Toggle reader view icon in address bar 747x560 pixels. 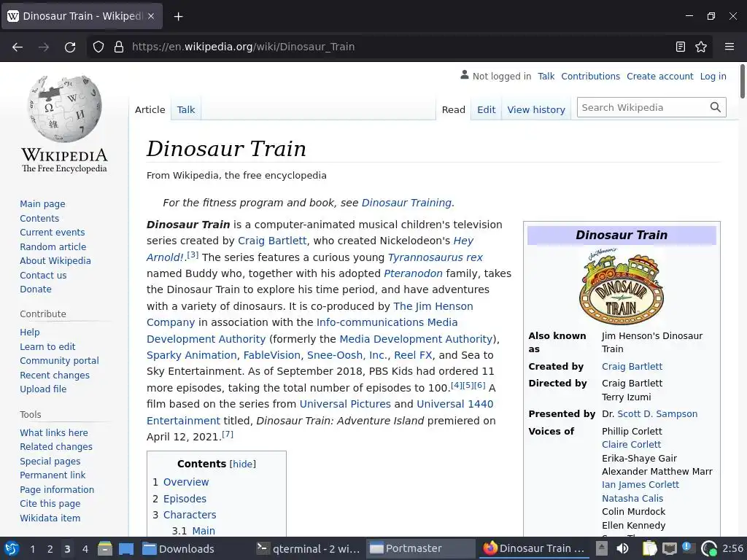pyautogui.click(x=681, y=47)
